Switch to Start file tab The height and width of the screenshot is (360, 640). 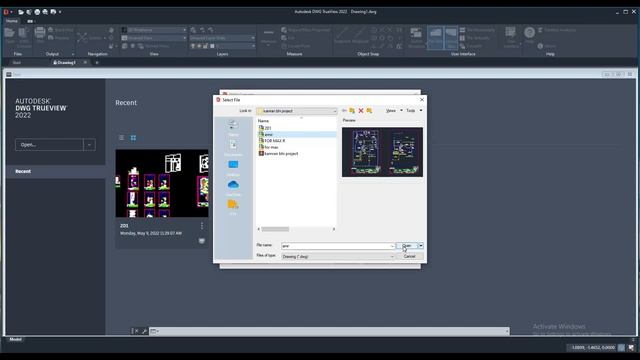(17, 62)
